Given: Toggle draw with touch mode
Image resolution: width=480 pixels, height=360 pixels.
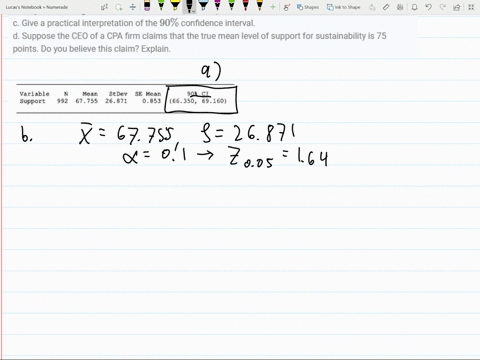Looking at the screenshot, I should tap(286, 7).
